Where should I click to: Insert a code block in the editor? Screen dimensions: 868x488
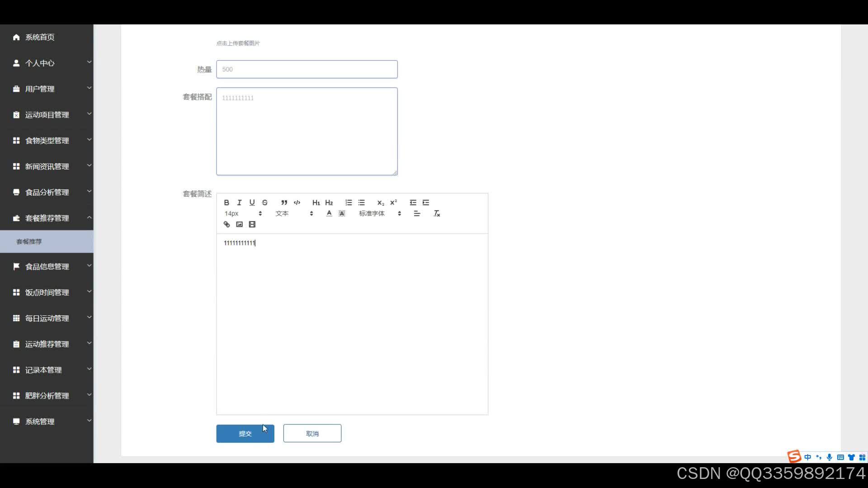[297, 202]
